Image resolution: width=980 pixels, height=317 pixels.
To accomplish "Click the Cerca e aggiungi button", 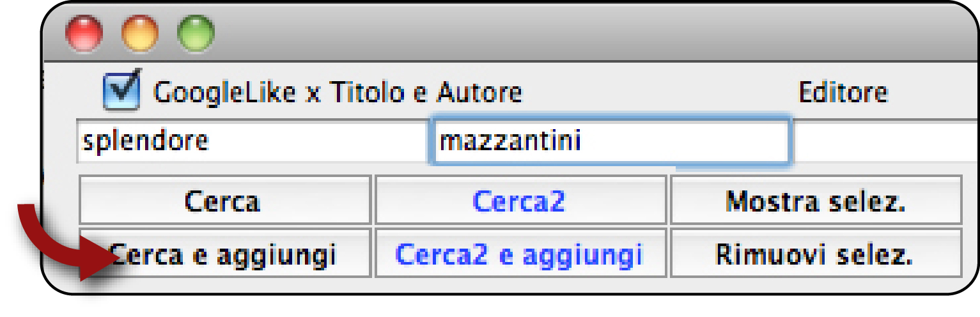I will click(x=225, y=253).
